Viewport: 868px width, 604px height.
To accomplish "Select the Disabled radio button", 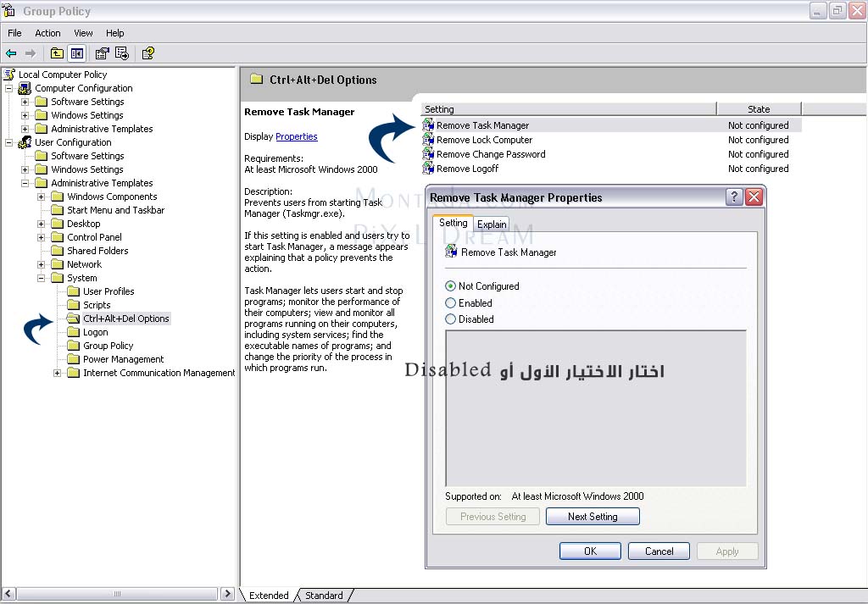I will (x=450, y=319).
